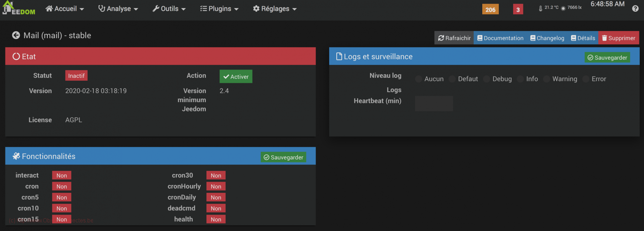View the Changelog
644x231 pixels.
[x=547, y=38]
